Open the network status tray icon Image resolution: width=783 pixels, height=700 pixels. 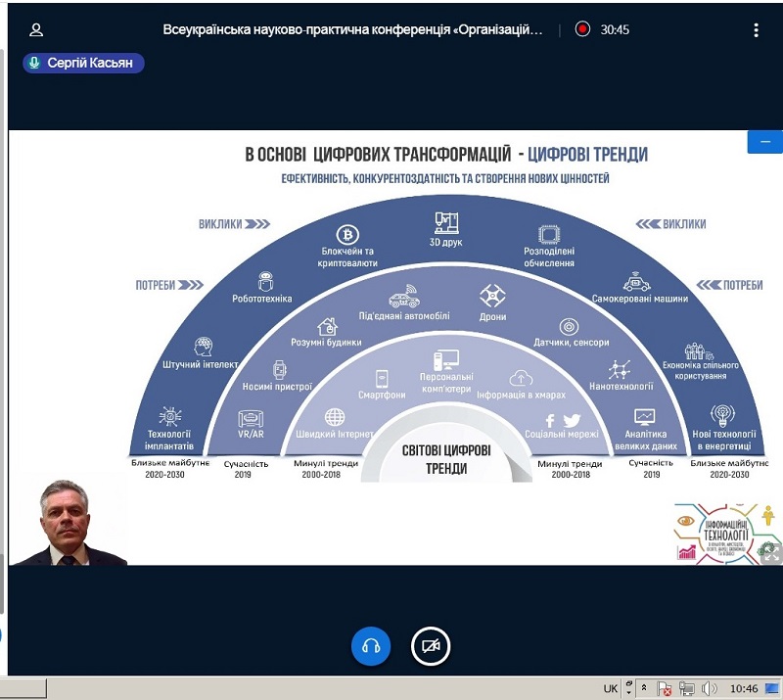tap(687, 688)
